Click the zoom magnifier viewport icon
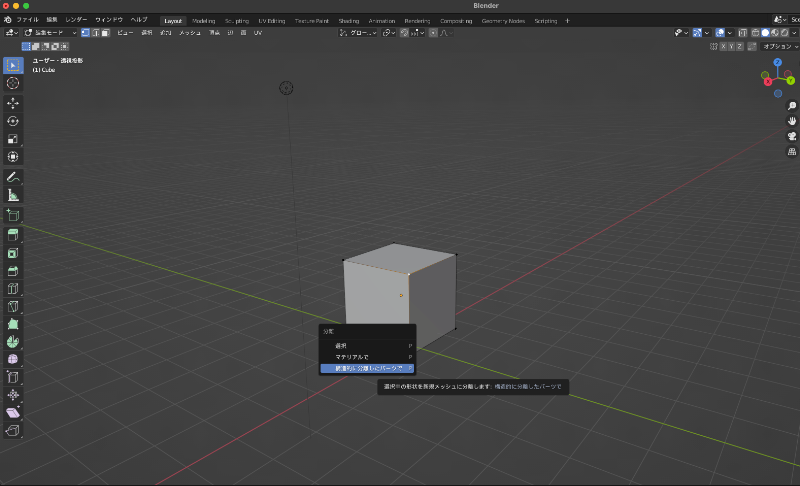800x486 pixels. click(x=792, y=106)
